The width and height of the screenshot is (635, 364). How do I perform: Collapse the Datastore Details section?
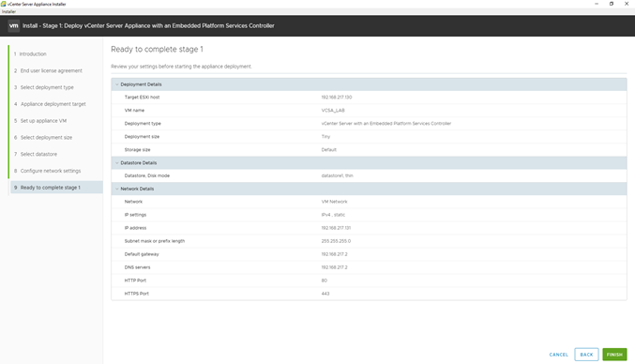coord(117,162)
